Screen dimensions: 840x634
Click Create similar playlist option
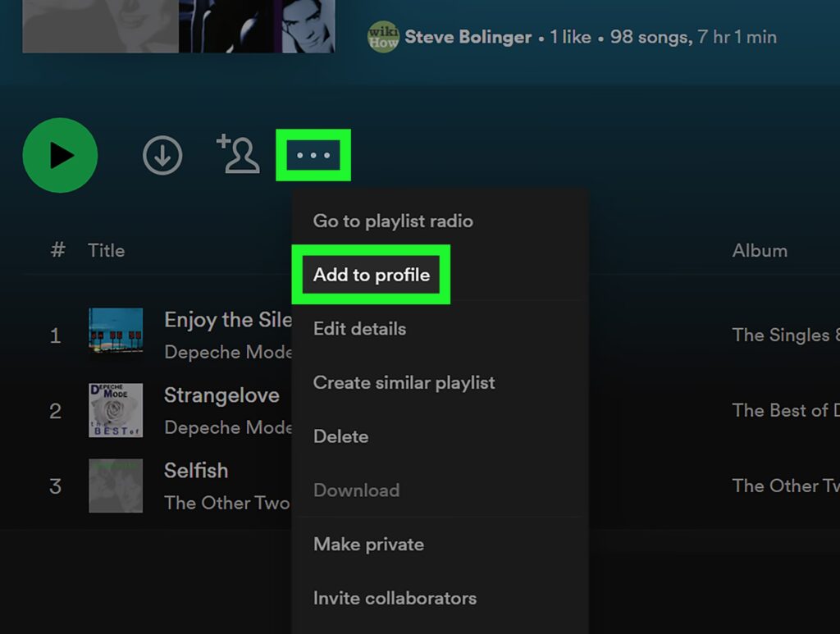[404, 383]
